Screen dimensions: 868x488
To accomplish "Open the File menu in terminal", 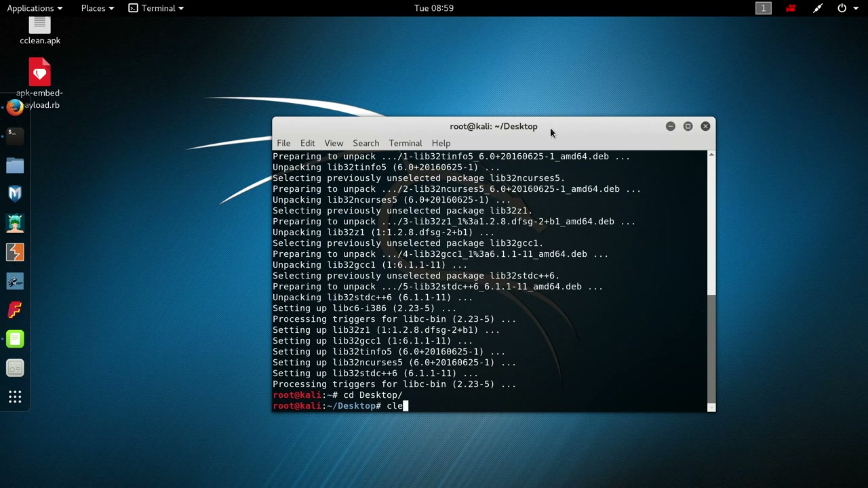I will click(283, 143).
